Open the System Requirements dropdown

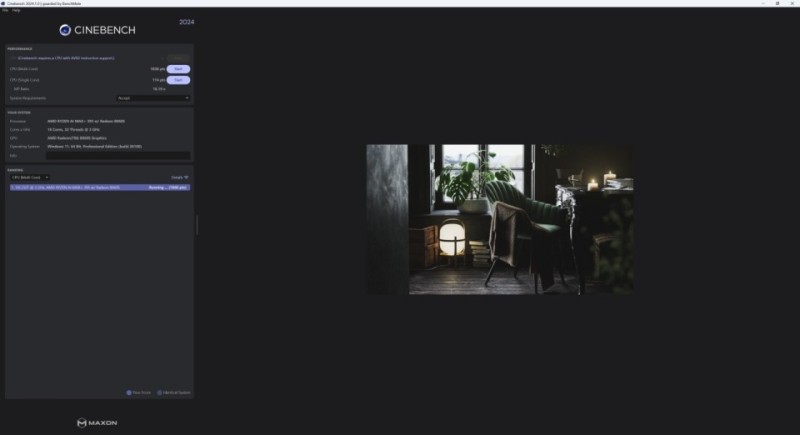pos(153,98)
